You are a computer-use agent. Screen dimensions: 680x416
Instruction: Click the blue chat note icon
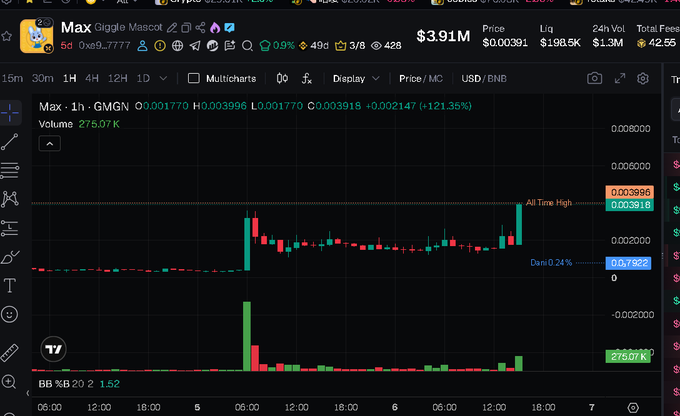coord(229,28)
